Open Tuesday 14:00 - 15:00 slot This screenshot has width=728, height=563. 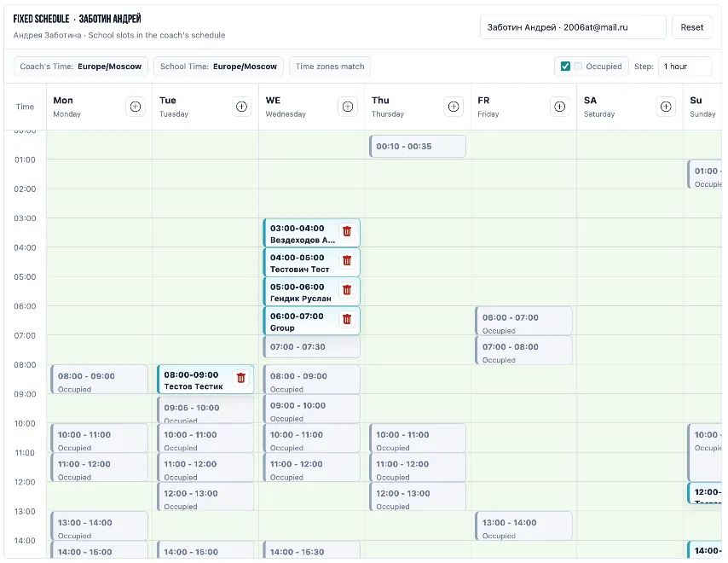tap(205, 550)
